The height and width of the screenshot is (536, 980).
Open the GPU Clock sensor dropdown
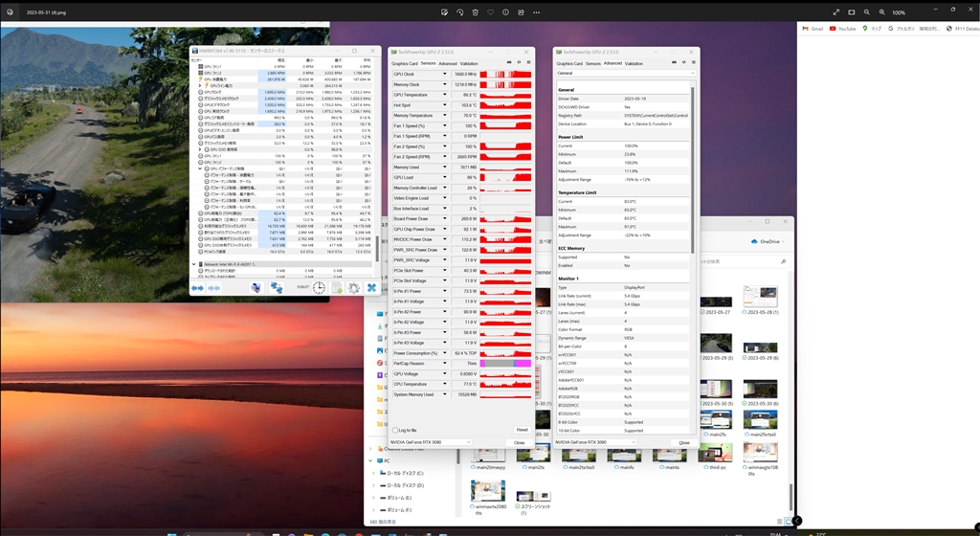pyautogui.click(x=444, y=74)
